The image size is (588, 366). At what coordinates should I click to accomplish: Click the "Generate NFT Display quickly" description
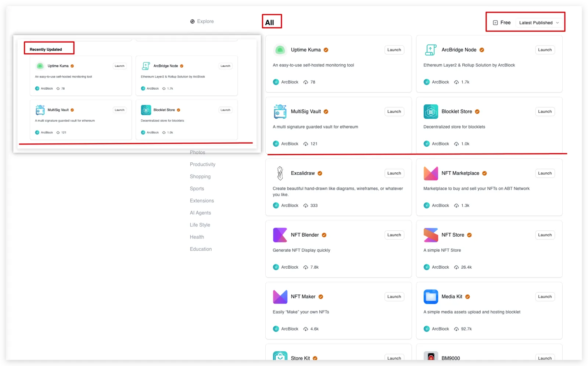pos(301,251)
